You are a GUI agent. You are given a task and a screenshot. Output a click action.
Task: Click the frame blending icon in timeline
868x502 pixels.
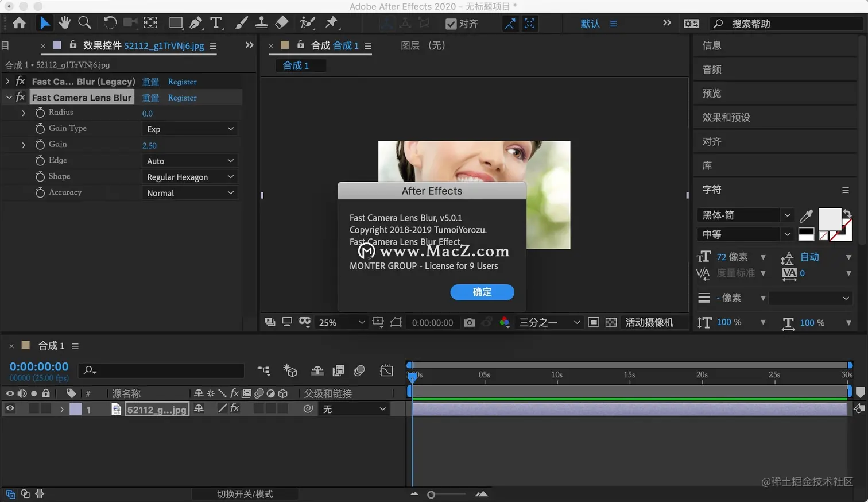pyautogui.click(x=338, y=371)
